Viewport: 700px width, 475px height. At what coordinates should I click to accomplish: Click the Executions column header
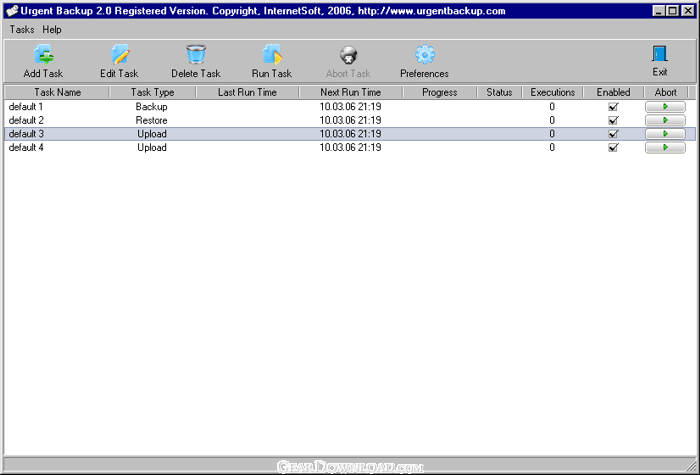tap(553, 92)
